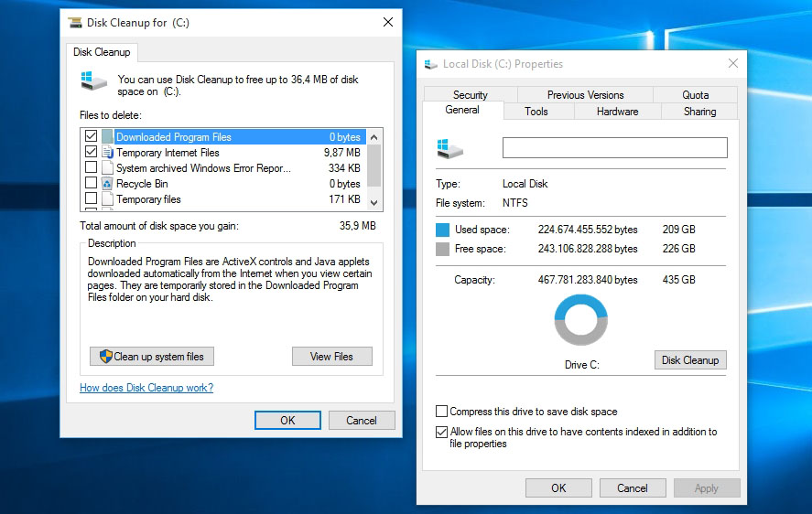Check the Temporary files checkbox
This screenshot has width=812, height=514.
pyautogui.click(x=92, y=198)
